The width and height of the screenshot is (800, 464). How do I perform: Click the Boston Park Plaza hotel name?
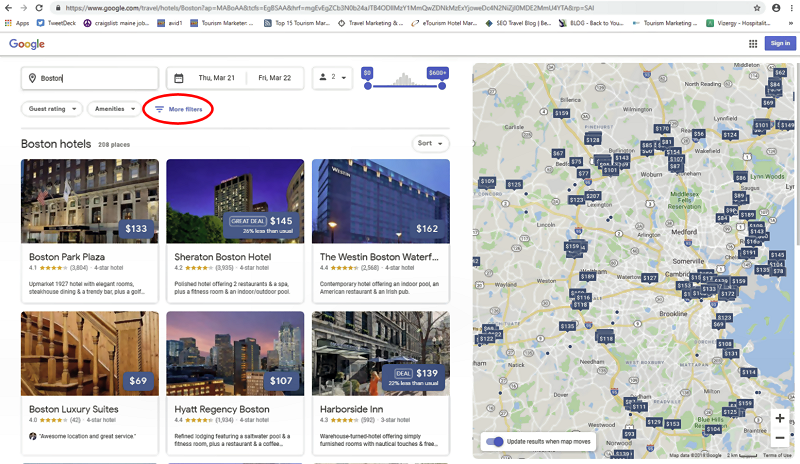[x=67, y=257]
